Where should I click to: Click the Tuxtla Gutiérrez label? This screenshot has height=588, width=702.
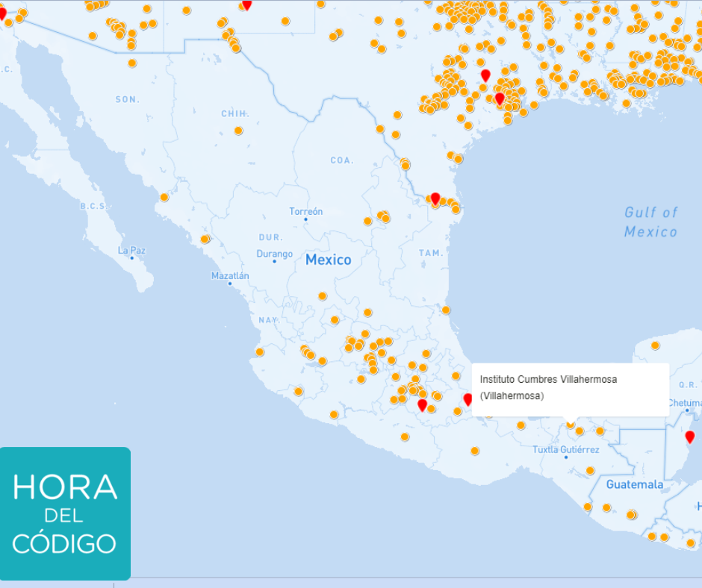pos(566,449)
